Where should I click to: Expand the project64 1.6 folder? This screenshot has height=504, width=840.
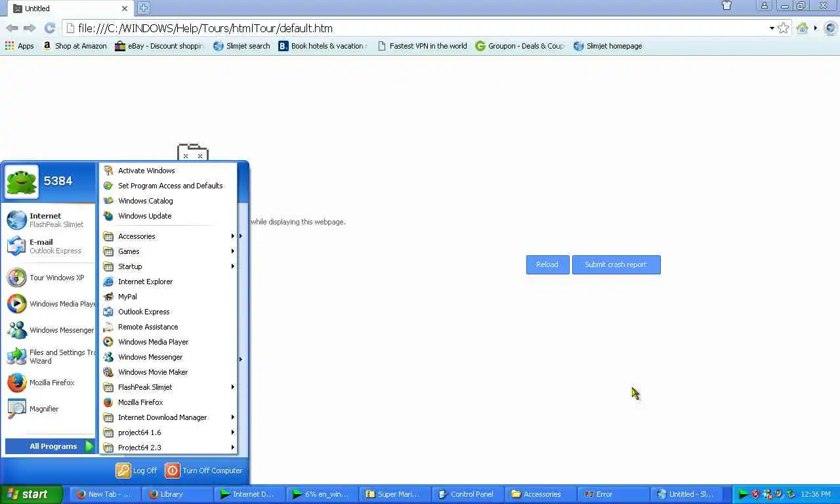[168, 432]
